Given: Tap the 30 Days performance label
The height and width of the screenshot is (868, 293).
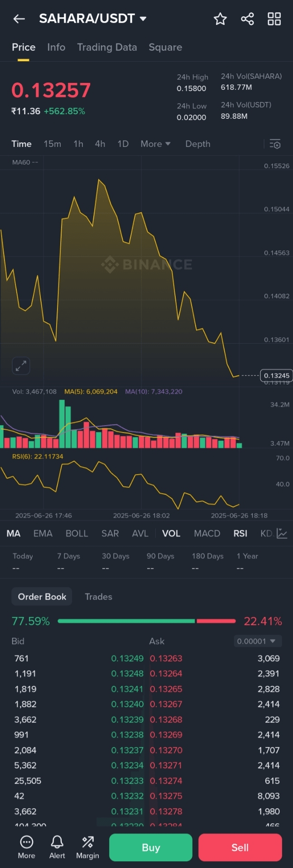Looking at the screenshot, I should (x=115, y=556).
